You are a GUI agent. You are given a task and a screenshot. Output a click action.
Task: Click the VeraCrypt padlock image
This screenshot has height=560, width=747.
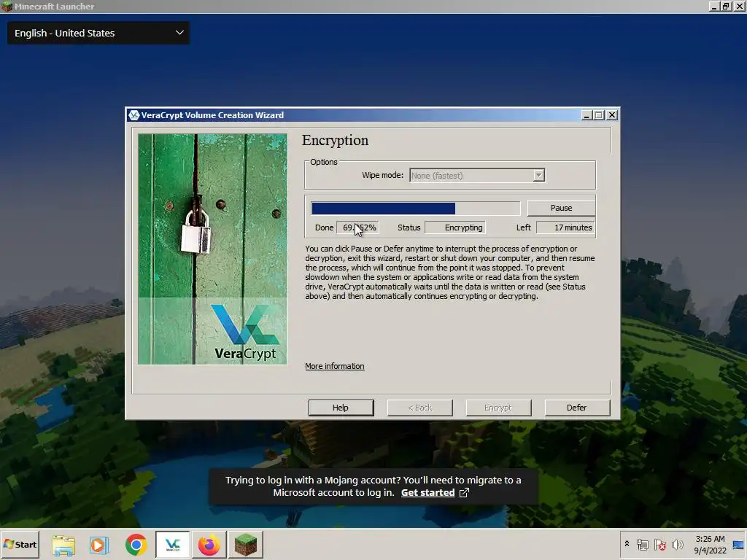212,249
